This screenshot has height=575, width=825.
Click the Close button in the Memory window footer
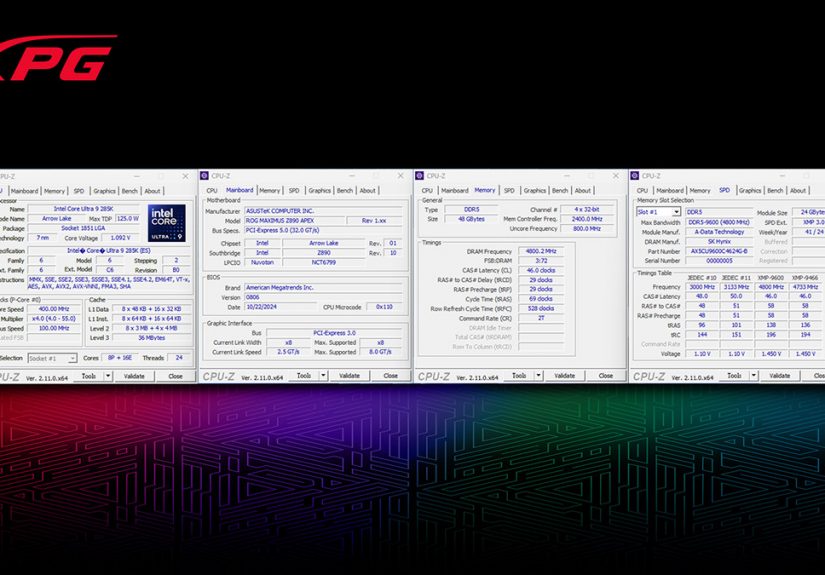pos(606,376)
